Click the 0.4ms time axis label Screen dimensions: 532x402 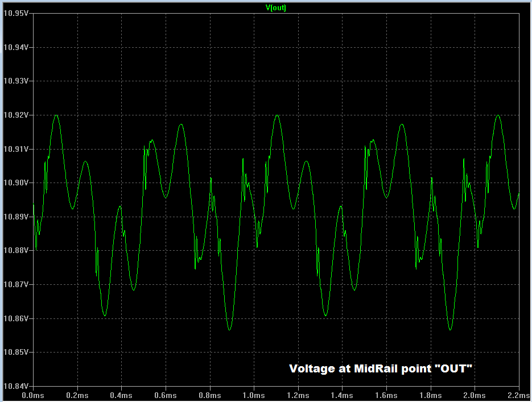tap(121, 395)
